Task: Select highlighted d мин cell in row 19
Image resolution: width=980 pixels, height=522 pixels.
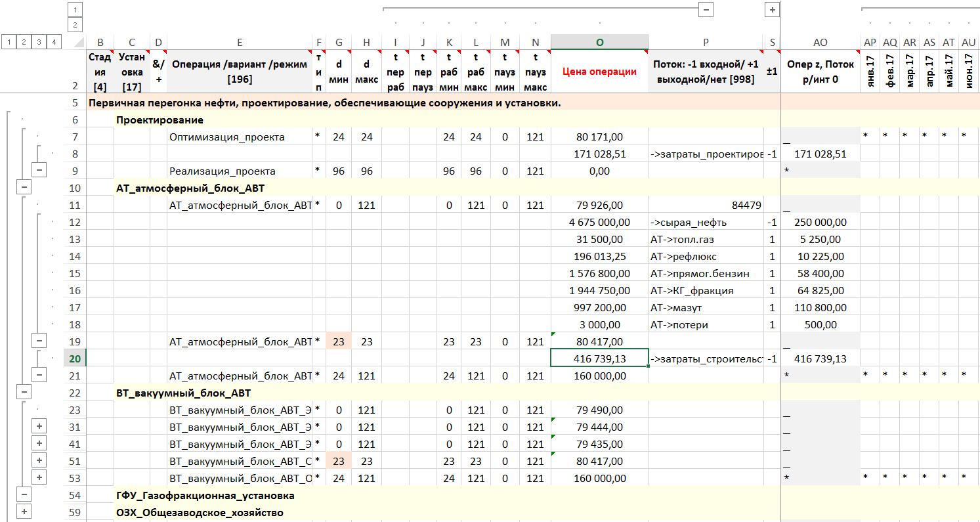Action: pos(339,341)
